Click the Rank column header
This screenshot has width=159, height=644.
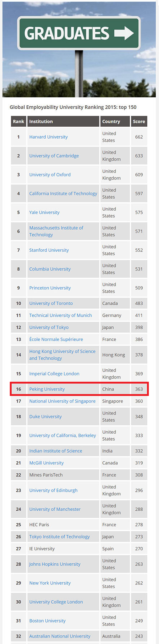pyautogui.click(x=19, y=121)
